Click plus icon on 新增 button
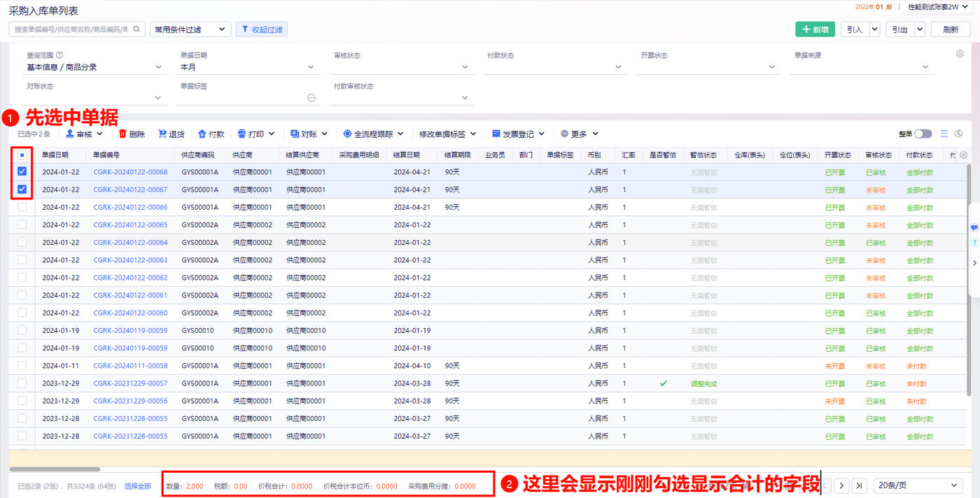The image size is (980, 498). click(805, 29)
